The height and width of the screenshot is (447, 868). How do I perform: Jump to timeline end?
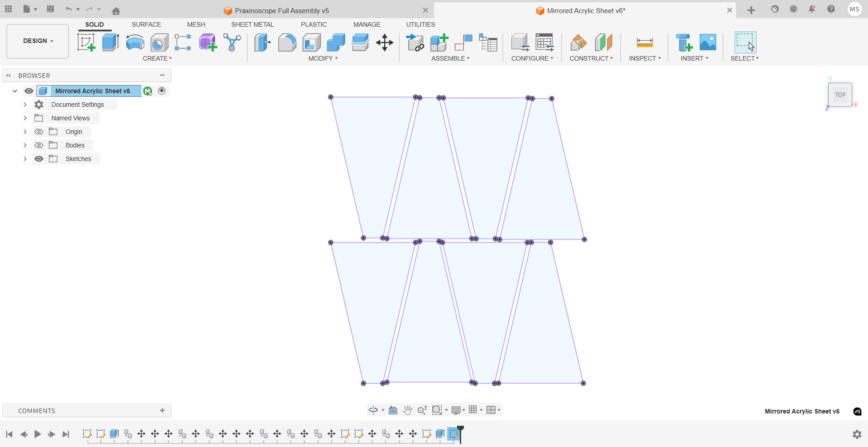click(x=66, y=434)
